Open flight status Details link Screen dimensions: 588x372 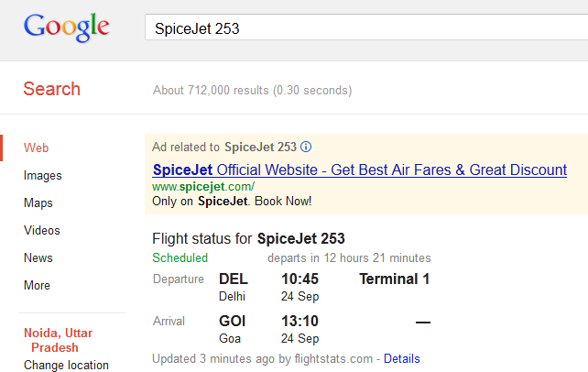coord(401,358)
